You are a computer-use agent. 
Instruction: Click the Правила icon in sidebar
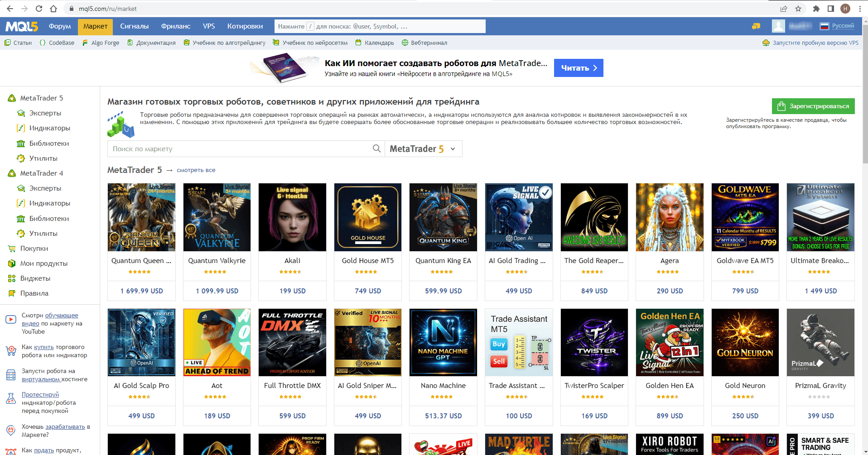point(12,293)
